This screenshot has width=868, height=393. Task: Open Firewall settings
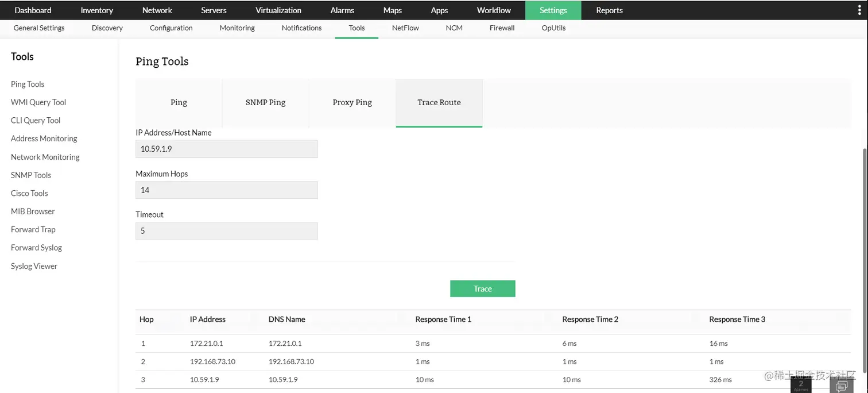502,28
